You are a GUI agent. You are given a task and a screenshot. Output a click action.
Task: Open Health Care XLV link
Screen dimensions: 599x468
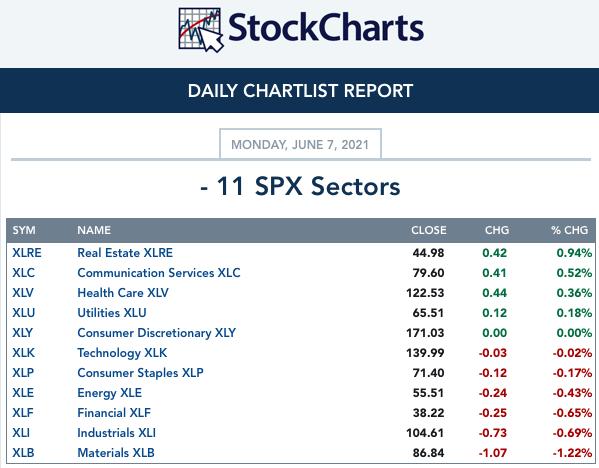click(x=123, y=293)
